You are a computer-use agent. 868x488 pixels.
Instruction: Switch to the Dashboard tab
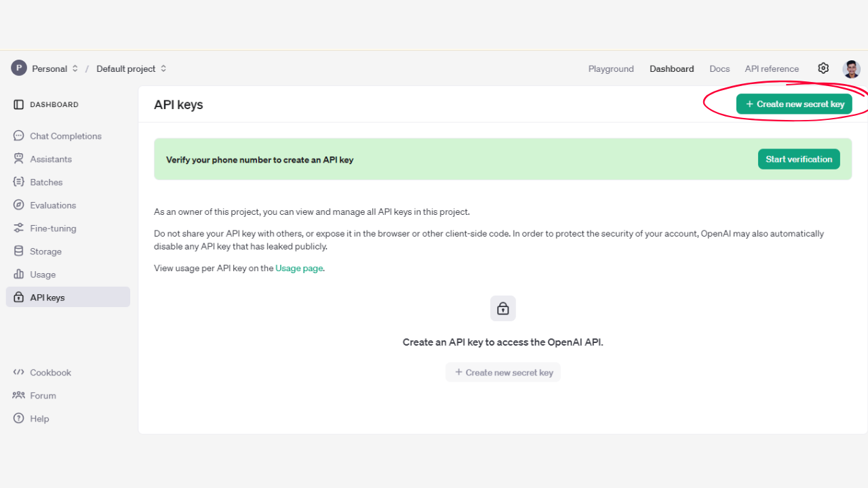(671, 68)
